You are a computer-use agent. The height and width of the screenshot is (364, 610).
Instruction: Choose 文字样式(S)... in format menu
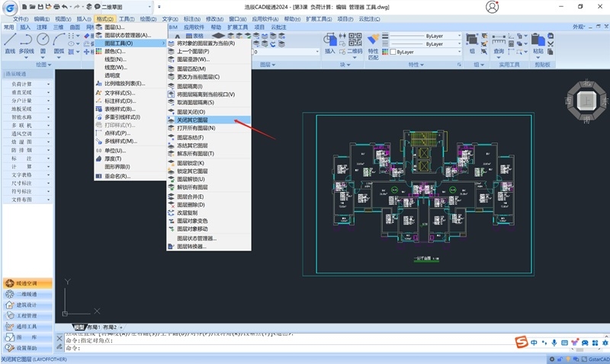pos(130,93)
